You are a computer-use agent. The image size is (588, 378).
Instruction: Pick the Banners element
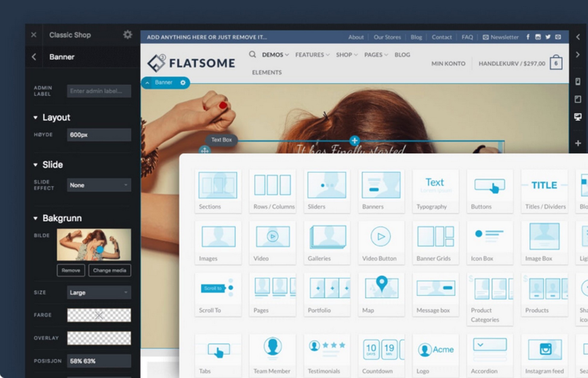point(381,191)
